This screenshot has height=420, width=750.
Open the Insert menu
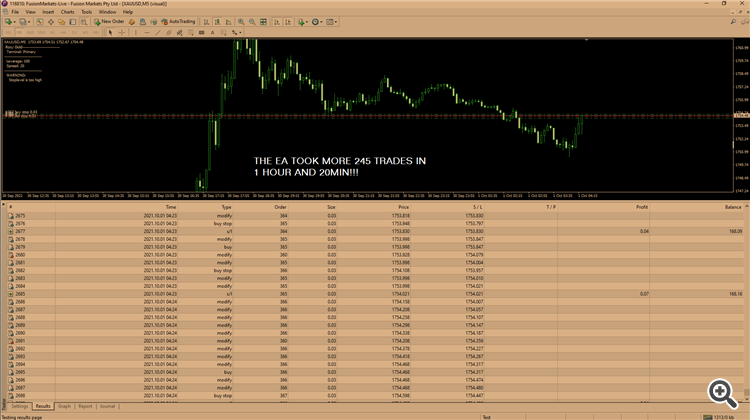[x=48, y=12]
